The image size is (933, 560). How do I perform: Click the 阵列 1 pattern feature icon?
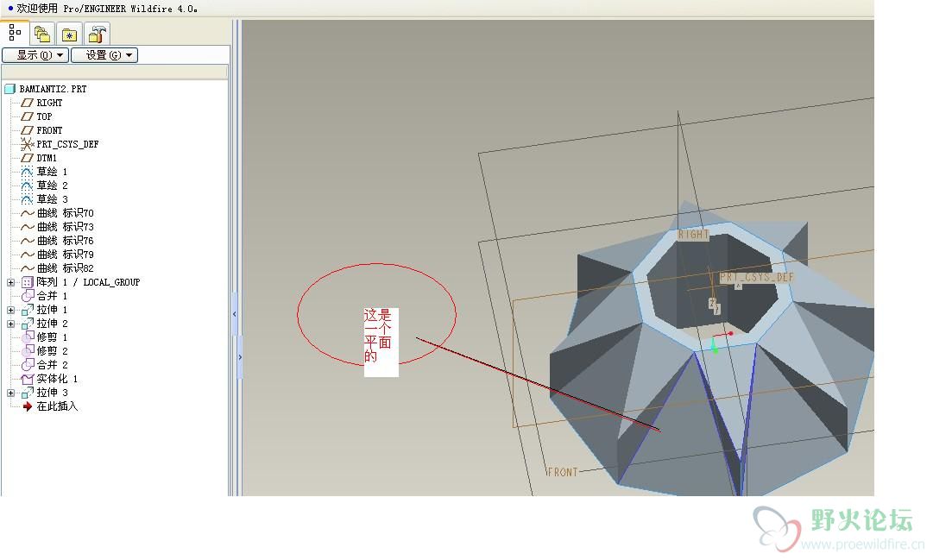tap(28, 283)
